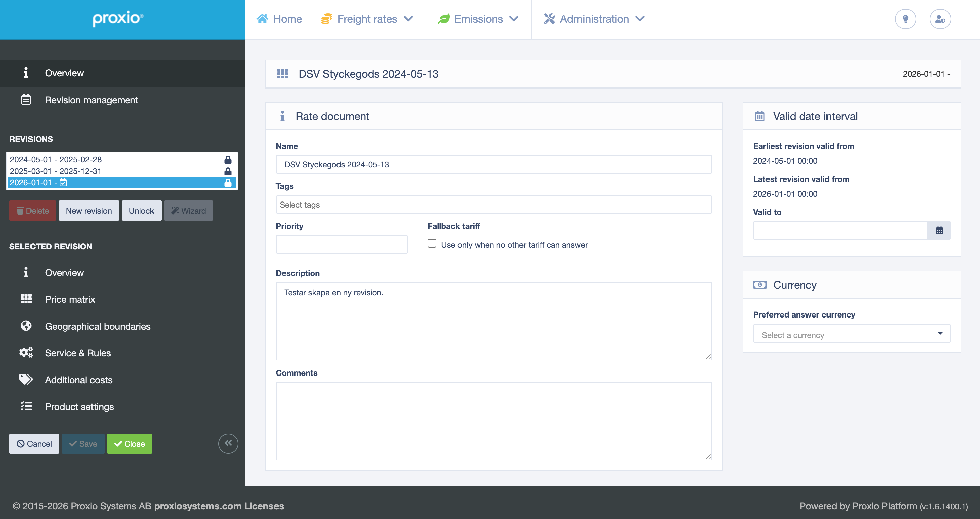The image size is (980, 519).
Task: Click the Emissions leaf icon
Action: [444, 19]
